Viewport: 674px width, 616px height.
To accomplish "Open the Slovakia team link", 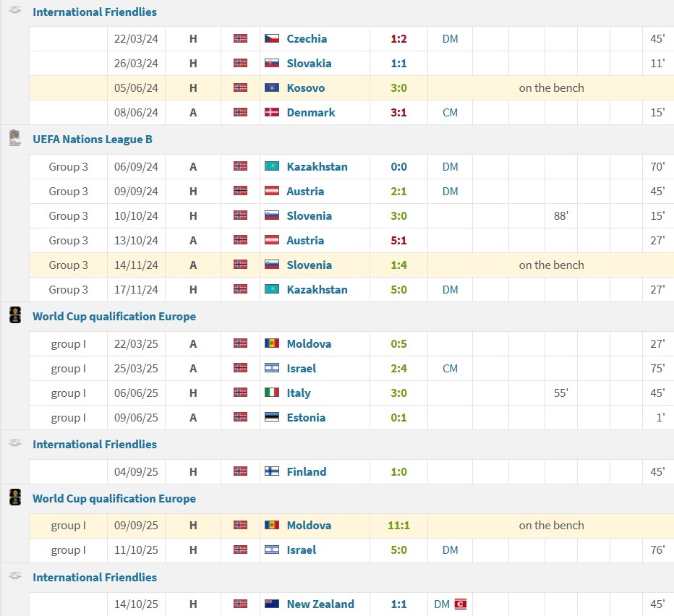I will pyautogui.click(x=309, y=63).
